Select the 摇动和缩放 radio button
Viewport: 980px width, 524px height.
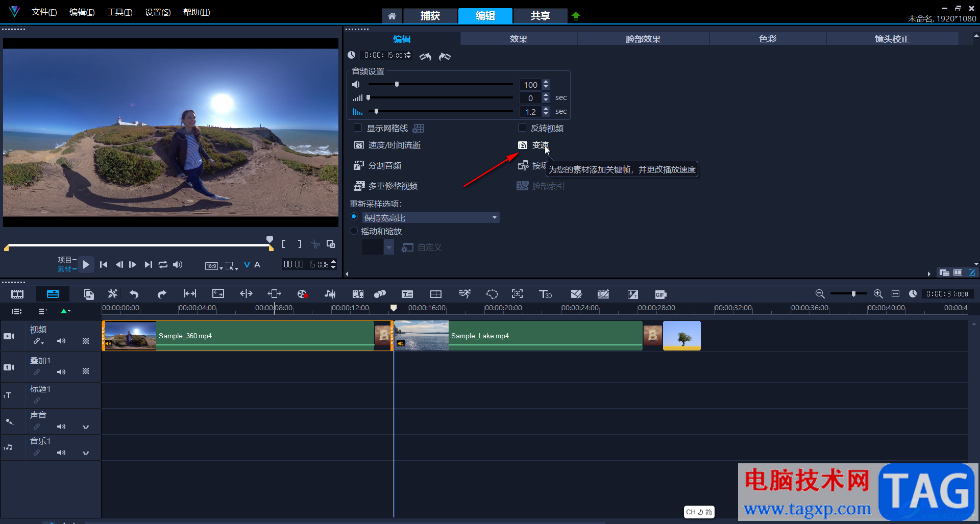(x=354, y=231)
